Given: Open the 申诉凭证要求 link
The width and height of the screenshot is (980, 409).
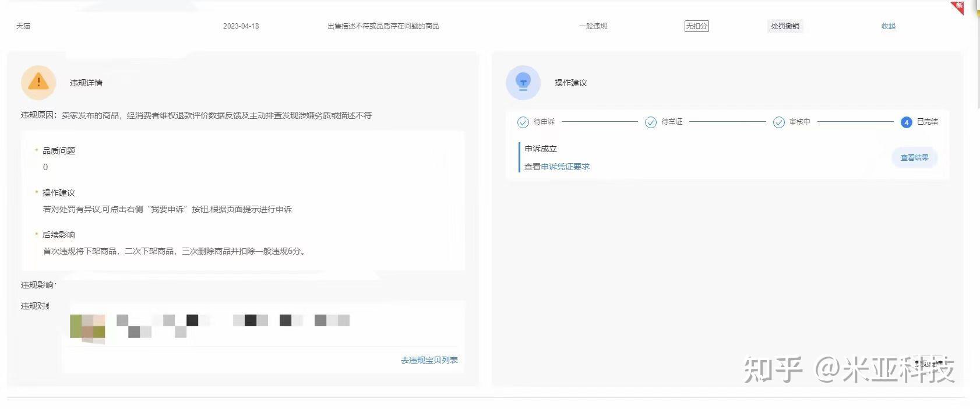Looking at the screenshot, I should pos(565,167).
